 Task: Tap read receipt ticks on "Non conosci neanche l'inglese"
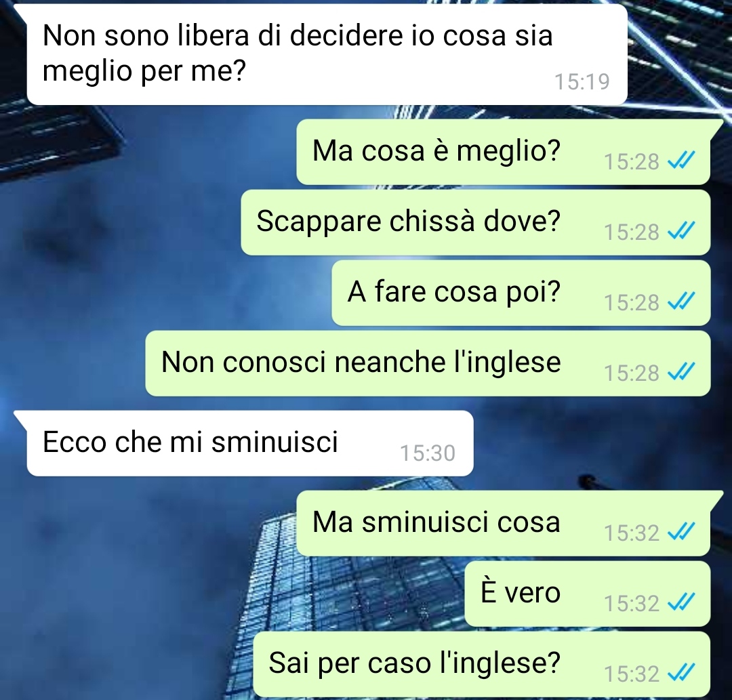click(682, 372)
